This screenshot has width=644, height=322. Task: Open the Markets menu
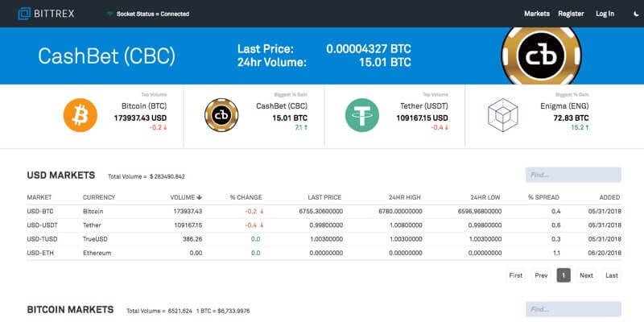(x=536, y=14)
